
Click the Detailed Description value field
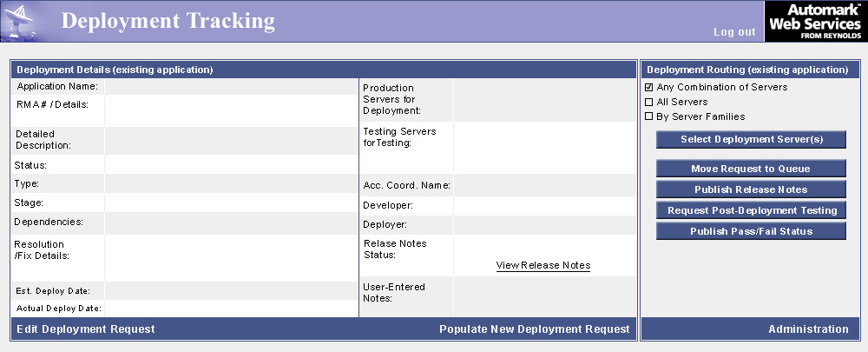click(x=232, y=140)
